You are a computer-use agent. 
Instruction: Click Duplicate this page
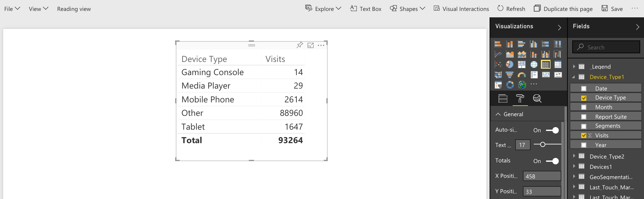click(563, 9)
